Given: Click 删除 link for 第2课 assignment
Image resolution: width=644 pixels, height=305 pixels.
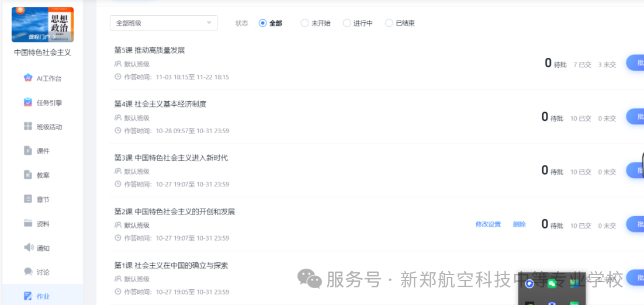Looking at the screenshot, I should click(x=519, y=224).
